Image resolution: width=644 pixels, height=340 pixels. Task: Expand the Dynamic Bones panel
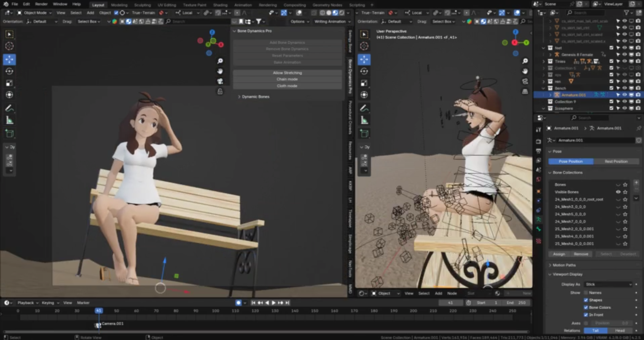pos(255,97)
